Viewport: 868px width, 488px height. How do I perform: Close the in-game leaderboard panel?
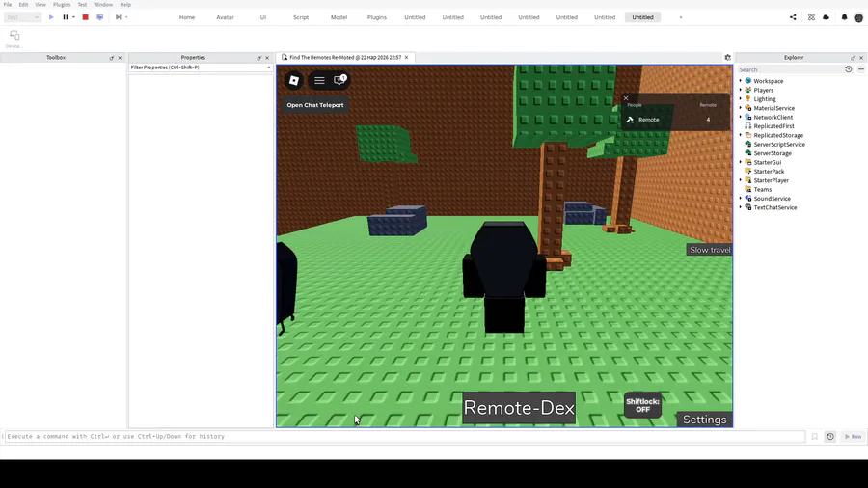tap(626, 98)
